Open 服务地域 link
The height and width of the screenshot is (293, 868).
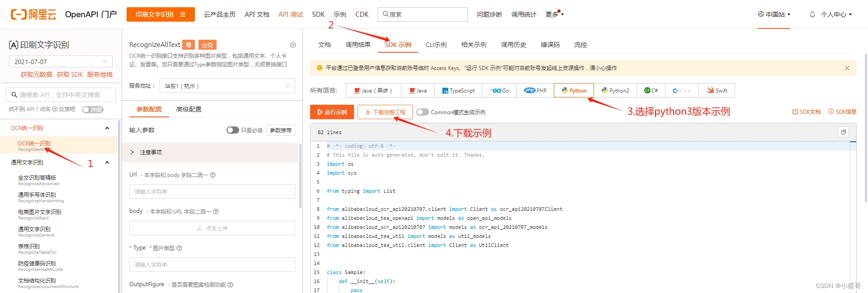(100, 74)
